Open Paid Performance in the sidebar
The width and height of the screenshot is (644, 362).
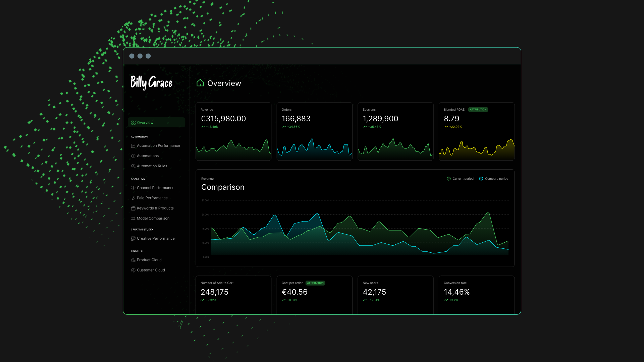click(x=152, y=198)
